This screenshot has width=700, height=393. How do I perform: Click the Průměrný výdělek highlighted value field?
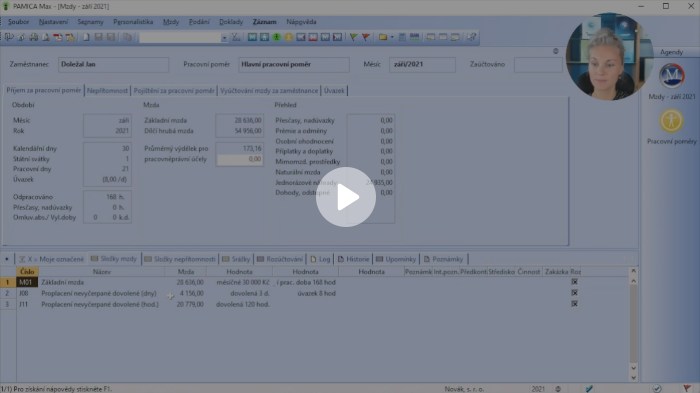pos(240,159)
